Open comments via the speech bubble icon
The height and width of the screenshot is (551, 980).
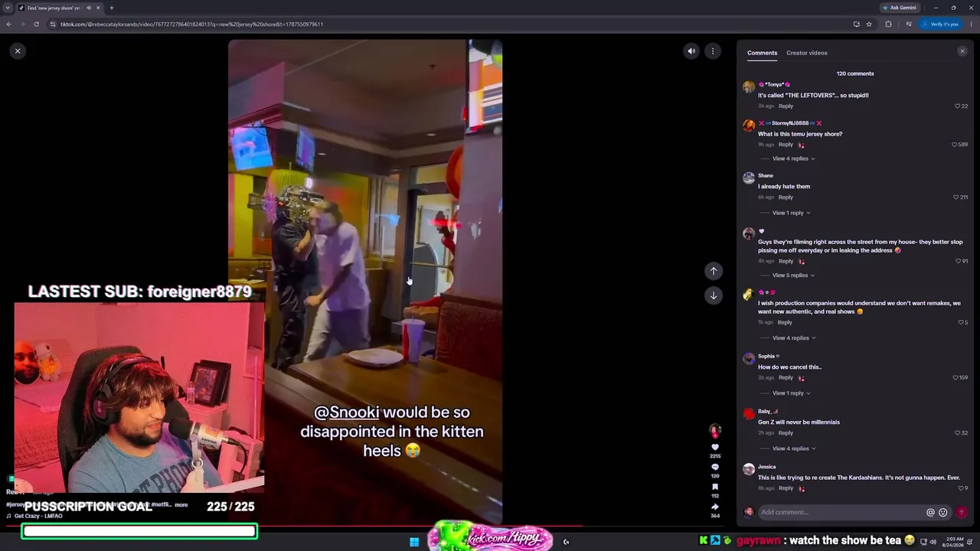(715, 468)
